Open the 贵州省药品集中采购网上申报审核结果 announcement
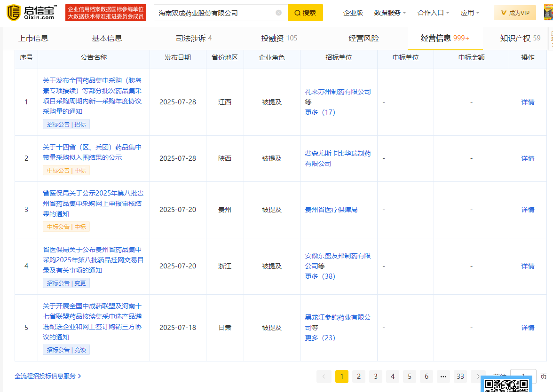The image size is (553, 392). pyautogui.click(x=93, y=204)
